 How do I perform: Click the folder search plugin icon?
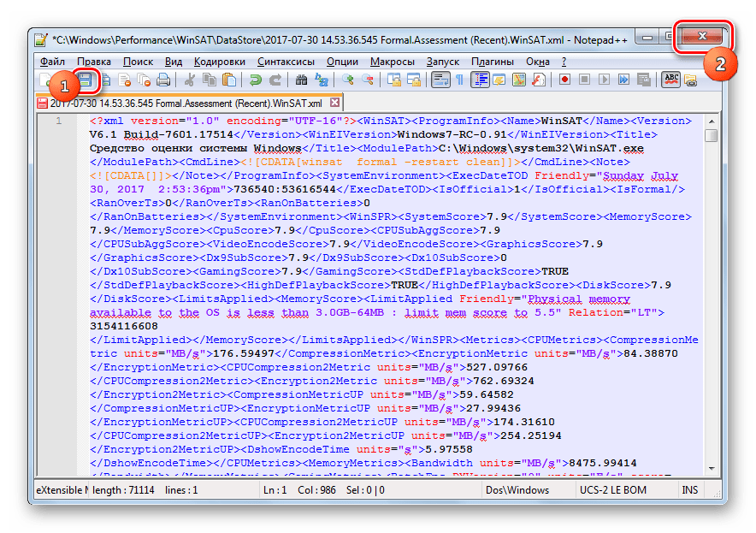(x=691, y=80)
